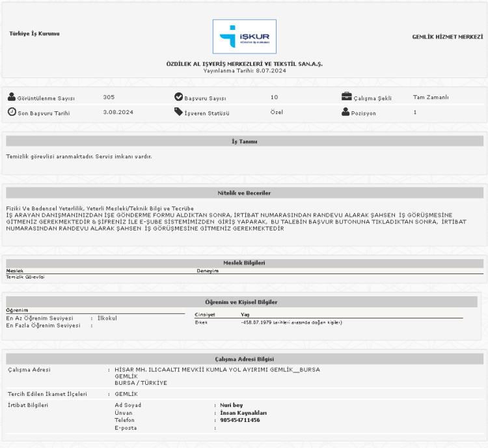Click the Temizlik Görevlisi occupation entry

click(x=25, y=277)
